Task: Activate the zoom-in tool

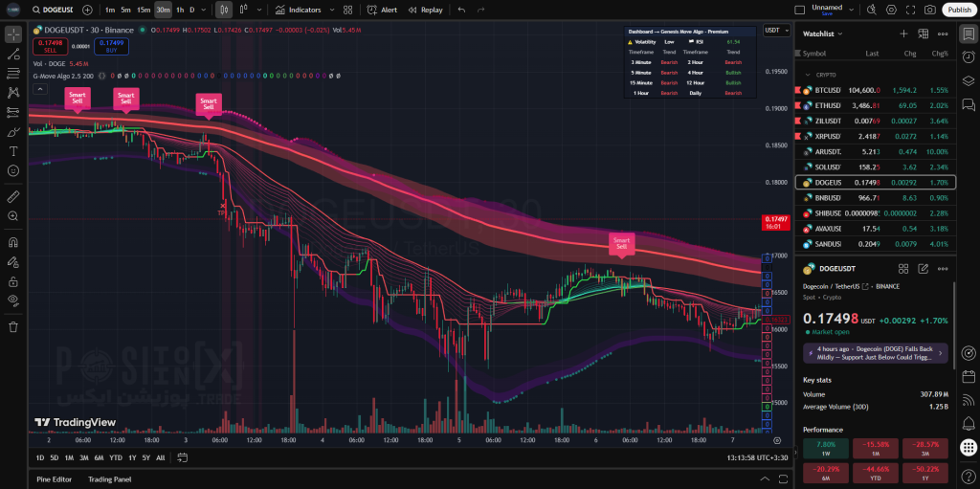Action: [x=13, y=216]
